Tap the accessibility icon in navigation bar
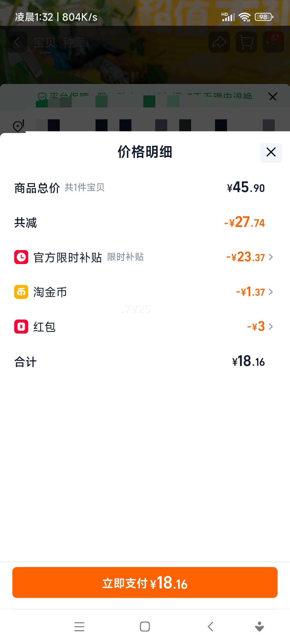Viewport: 290px width, 644px height. [x=259, y=627]
